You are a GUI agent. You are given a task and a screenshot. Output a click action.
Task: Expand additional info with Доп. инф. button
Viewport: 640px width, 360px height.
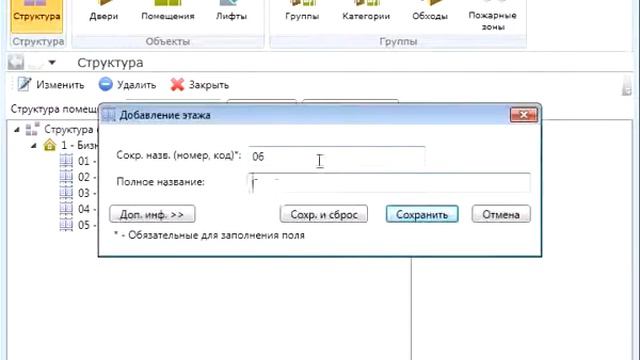[x=152, y=214]
